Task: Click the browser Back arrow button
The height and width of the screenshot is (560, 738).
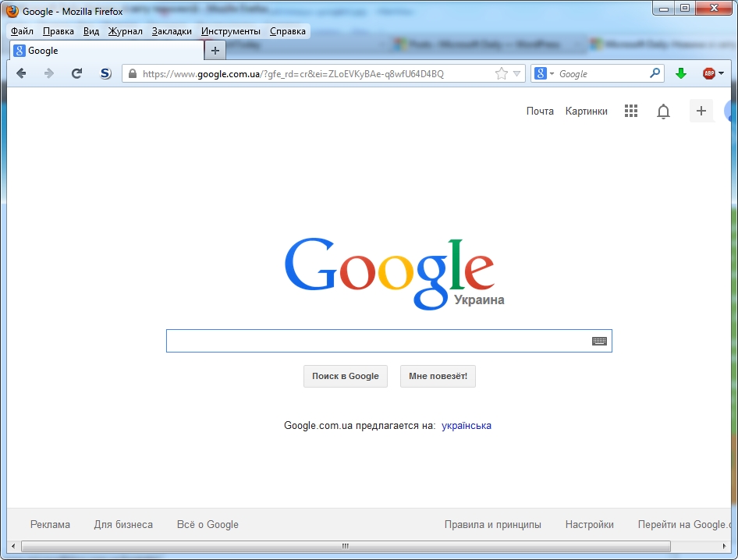Action: point(21,73)
